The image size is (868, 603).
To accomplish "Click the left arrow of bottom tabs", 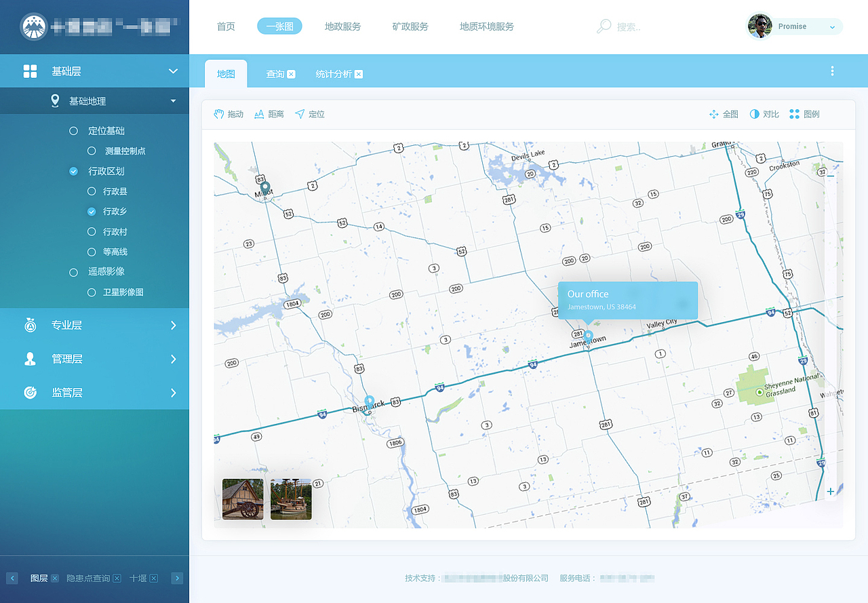I will point(12,578).
